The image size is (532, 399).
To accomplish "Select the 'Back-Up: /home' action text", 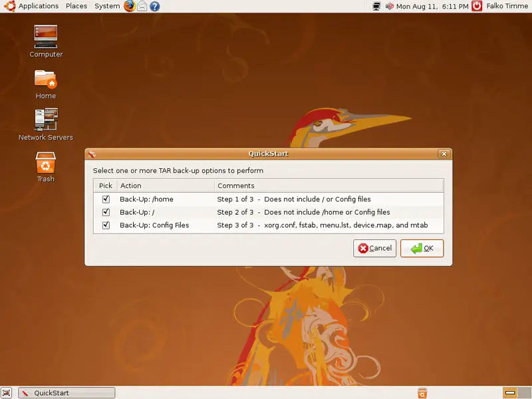I will point(146,199).
